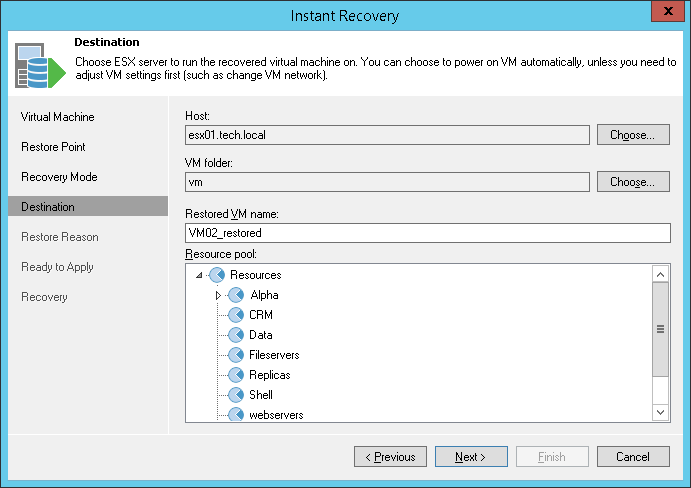Screen dimensions: 691x488
Task: Click Next to continue
Action: [471, 457]
